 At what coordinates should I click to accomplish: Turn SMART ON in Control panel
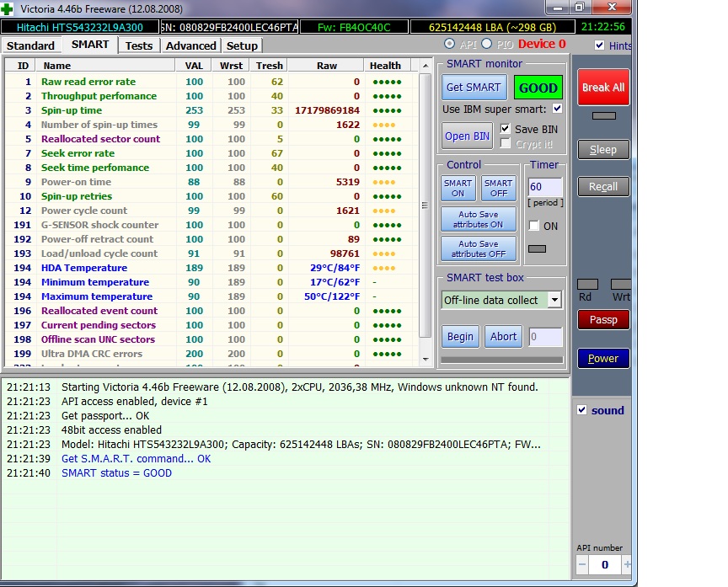pos(458,188)
